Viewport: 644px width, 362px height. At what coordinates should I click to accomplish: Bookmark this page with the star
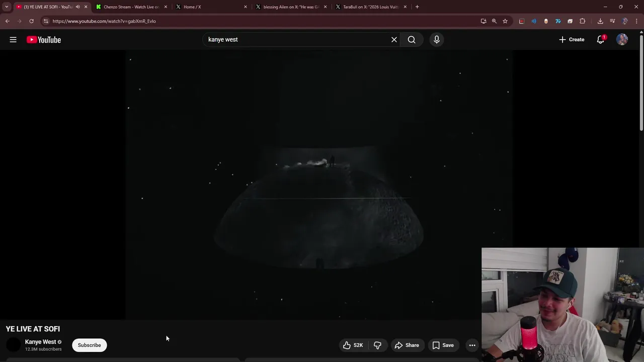pyautogui.click(x=505, y=21)
